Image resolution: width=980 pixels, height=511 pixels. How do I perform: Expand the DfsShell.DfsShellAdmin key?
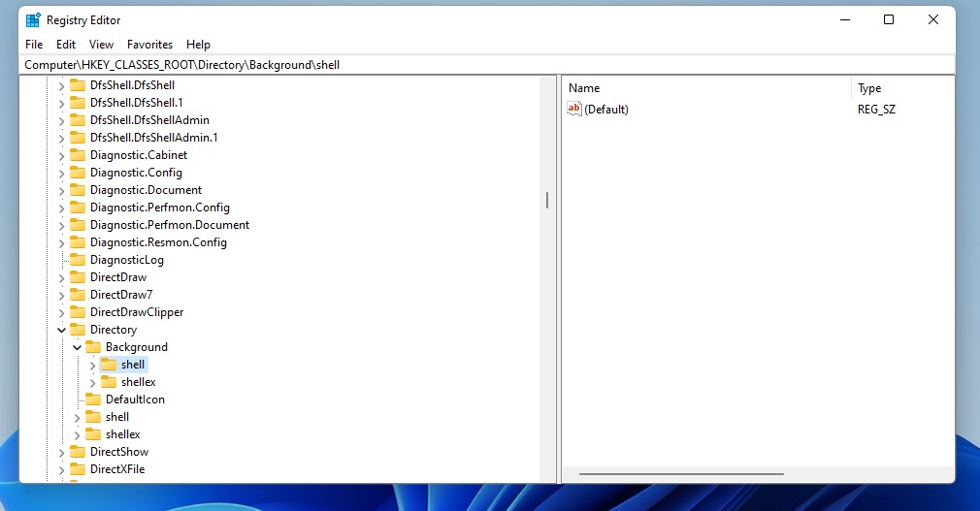pyautogui.click(x=61, y=120)
